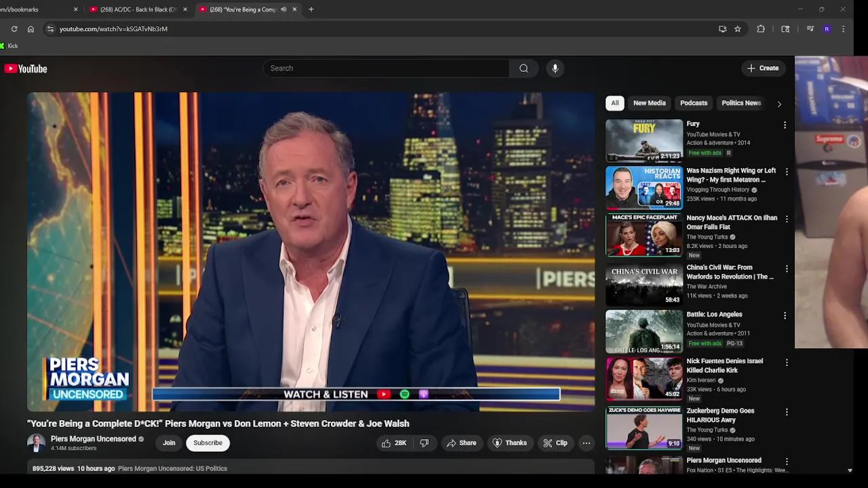Bookmark this page with star icon
Viewport: 868px width, 488px height.
[x=738, y=29]
